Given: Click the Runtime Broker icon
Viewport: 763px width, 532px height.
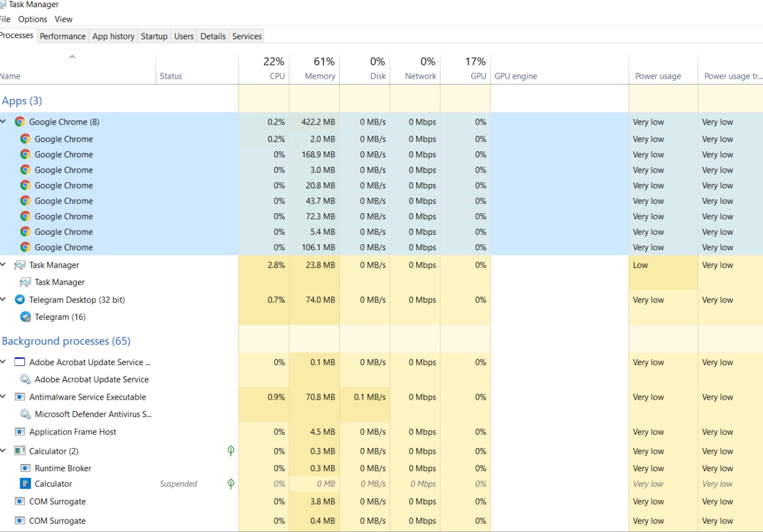Looking at the screenshot, I should tap(25, 468).
